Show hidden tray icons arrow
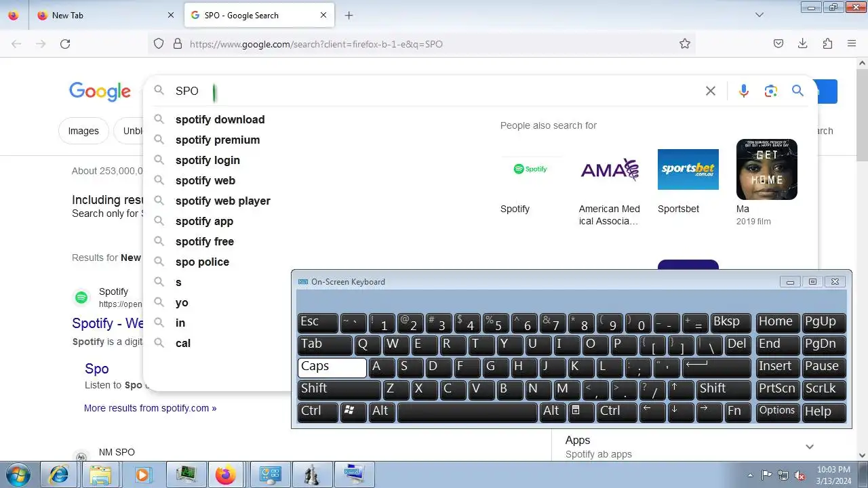The height and width of the screenshot is (488, 868). pos(750,475)
